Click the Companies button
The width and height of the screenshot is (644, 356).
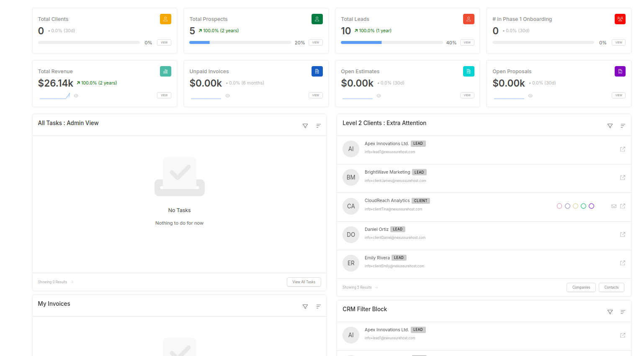581,287
